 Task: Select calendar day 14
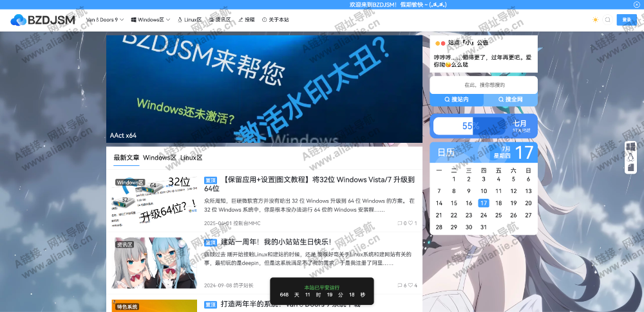(439, 203)
